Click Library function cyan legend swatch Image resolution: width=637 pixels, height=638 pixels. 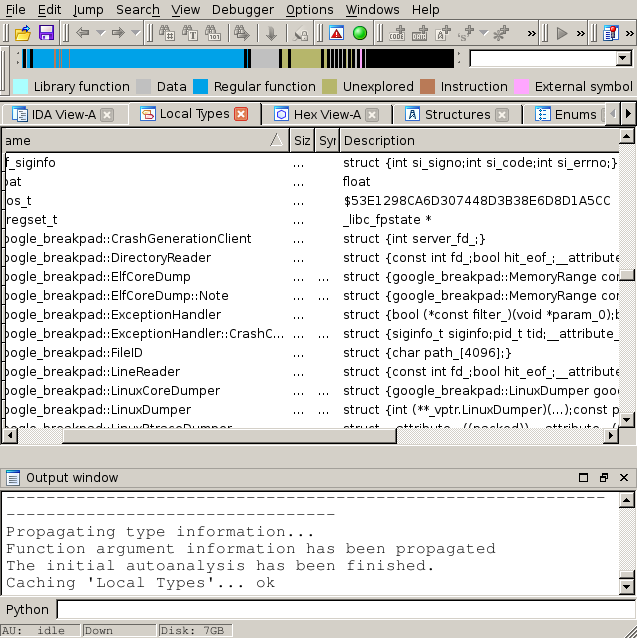pos(21,87)
